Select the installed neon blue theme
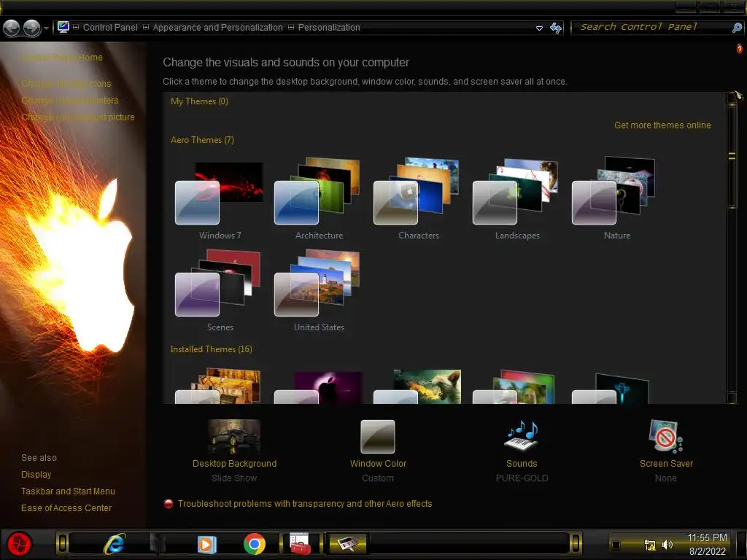747x560 pixels. (611, 388)
